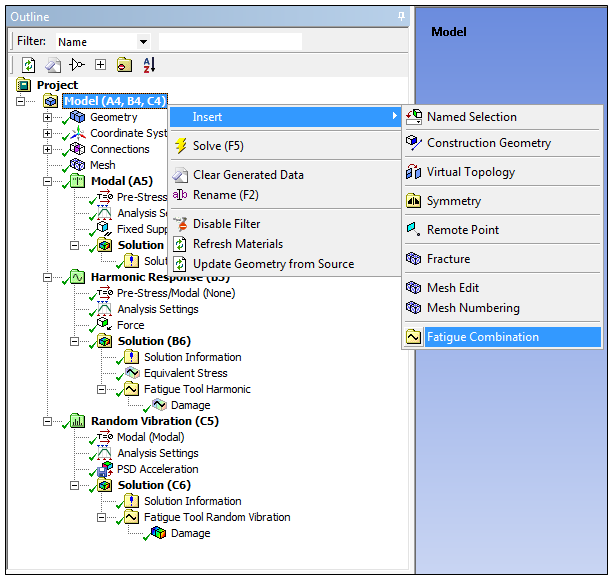Pin the Outline panel with pushpin icon
613x580 pixels.
click(x=401, y=17)
